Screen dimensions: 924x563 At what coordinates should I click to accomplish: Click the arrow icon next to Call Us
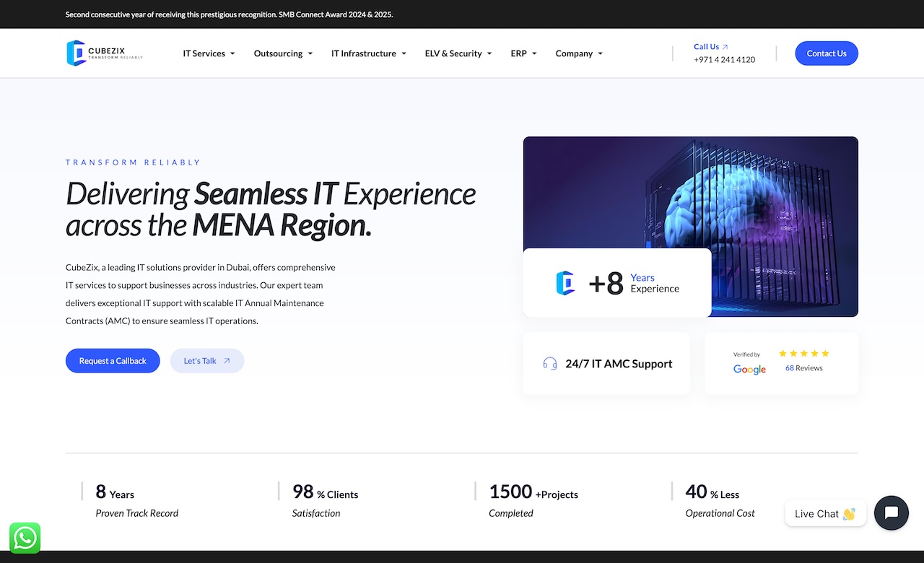tap(725, 47)
